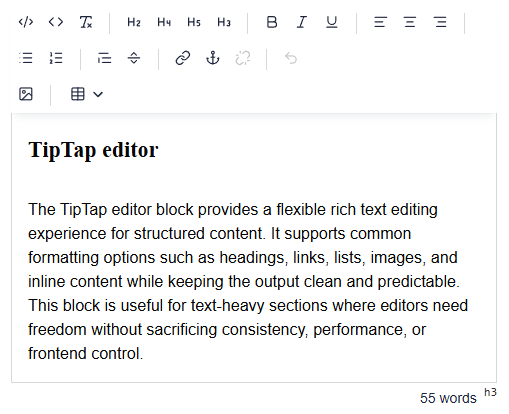
Task: Click the table grid icon
Action: tap(78, 94)
